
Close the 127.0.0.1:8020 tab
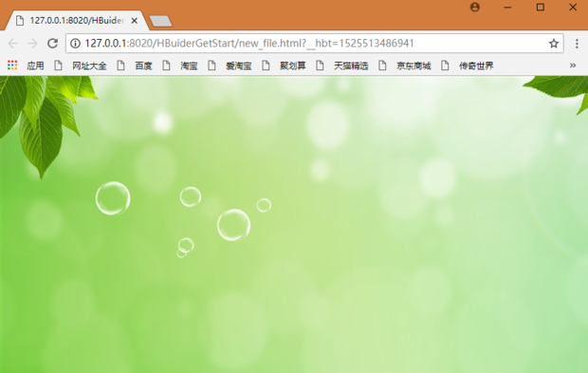point(134,21)
